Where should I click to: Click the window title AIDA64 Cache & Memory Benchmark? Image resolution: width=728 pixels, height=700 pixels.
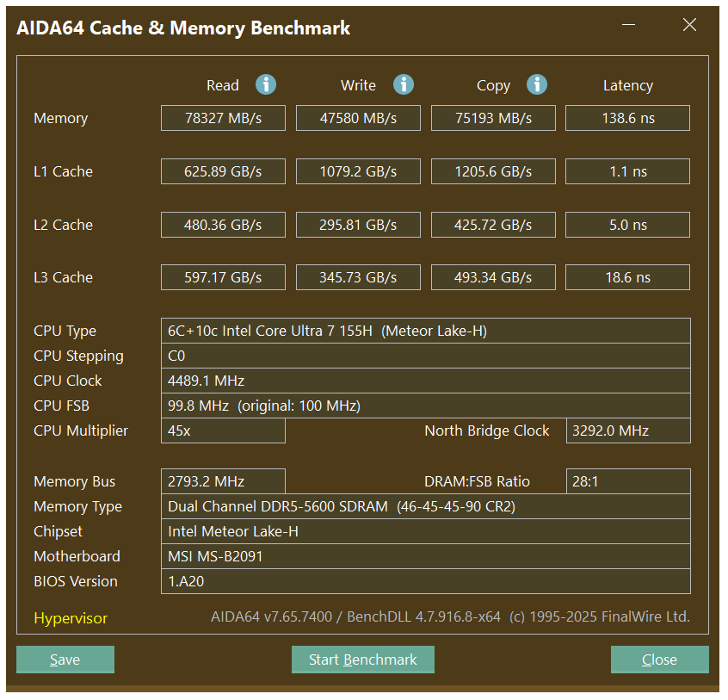pos(183,28)
